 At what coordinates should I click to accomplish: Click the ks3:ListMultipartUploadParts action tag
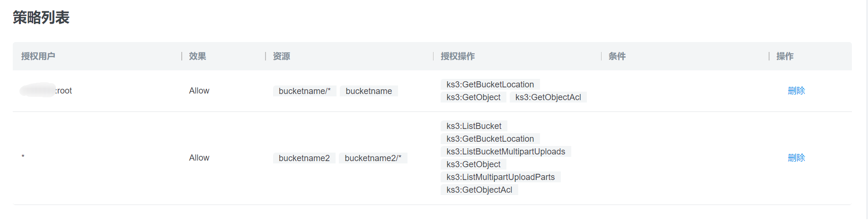click(500, 177)
